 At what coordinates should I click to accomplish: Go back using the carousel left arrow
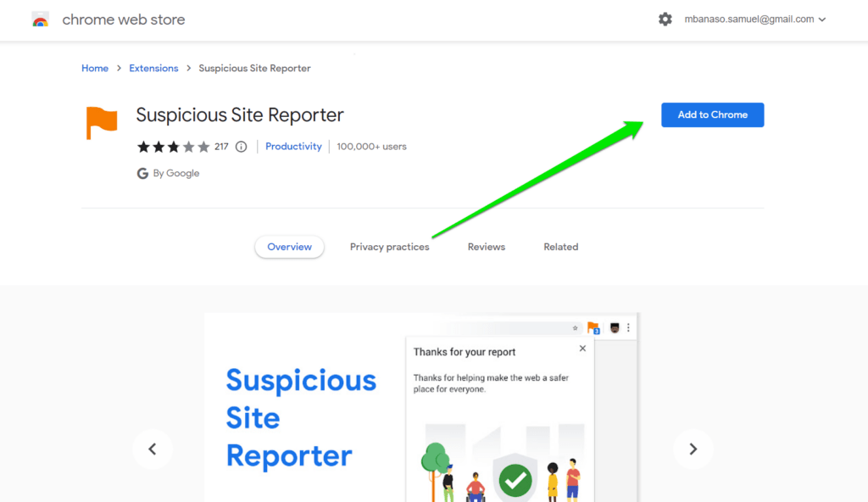click(153, 449)
